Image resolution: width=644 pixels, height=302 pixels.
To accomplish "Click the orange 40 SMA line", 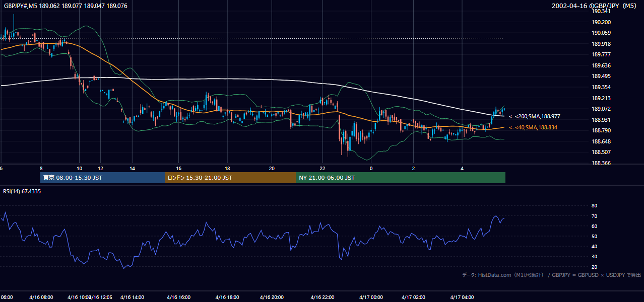I will point(252,111).
